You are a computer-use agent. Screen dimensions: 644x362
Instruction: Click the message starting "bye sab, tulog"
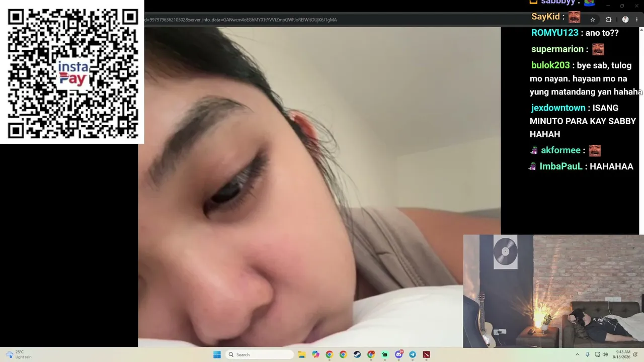(x=586, y=78)
